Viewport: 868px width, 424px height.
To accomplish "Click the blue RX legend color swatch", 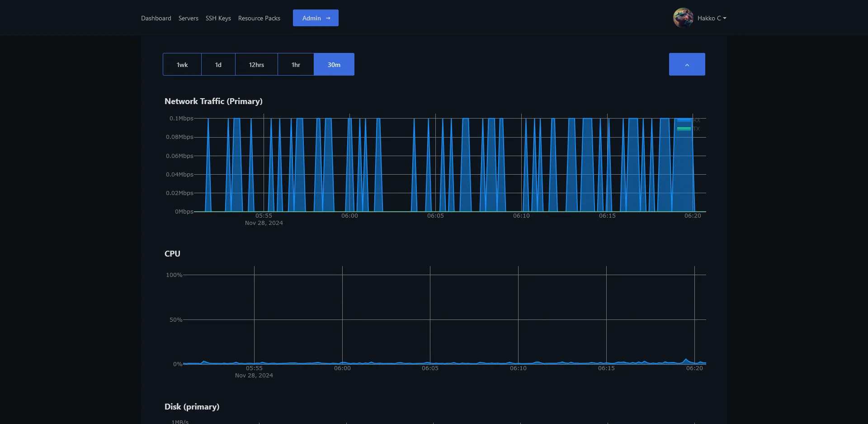I will [x=684, y=120].
